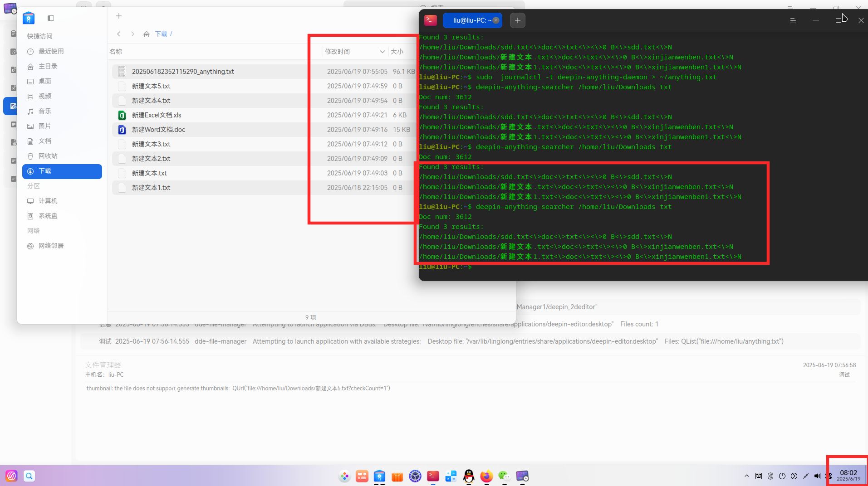Launch Firefox from the dock
Image resolution: width=868 pixels, height=486 pixels.
[x=486, y=476]
